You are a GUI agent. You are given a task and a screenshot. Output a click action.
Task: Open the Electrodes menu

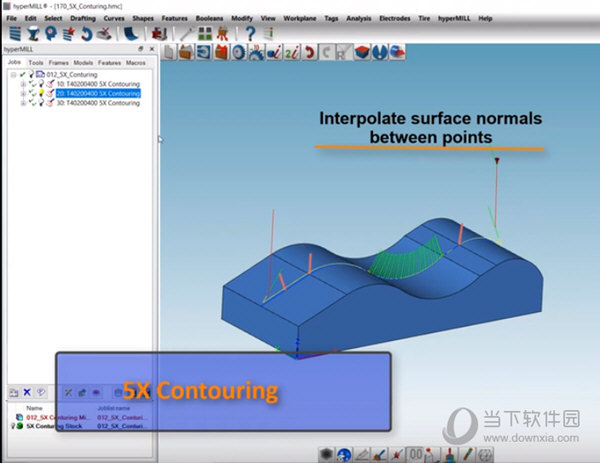point(395,18)
